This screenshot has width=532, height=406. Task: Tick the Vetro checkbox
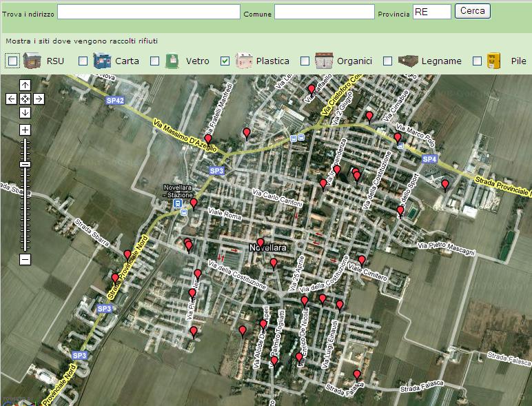pos(154,61)
